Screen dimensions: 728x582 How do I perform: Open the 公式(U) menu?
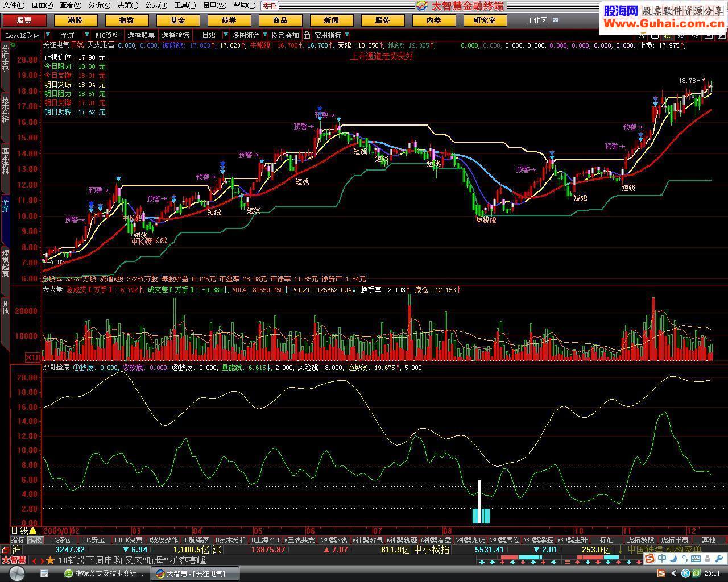(x=156, y=5)
